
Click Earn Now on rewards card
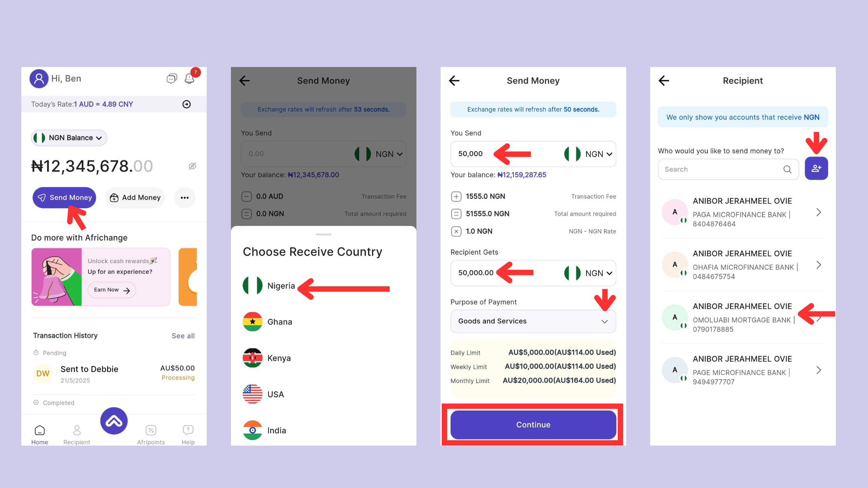(x=112, y=290)
